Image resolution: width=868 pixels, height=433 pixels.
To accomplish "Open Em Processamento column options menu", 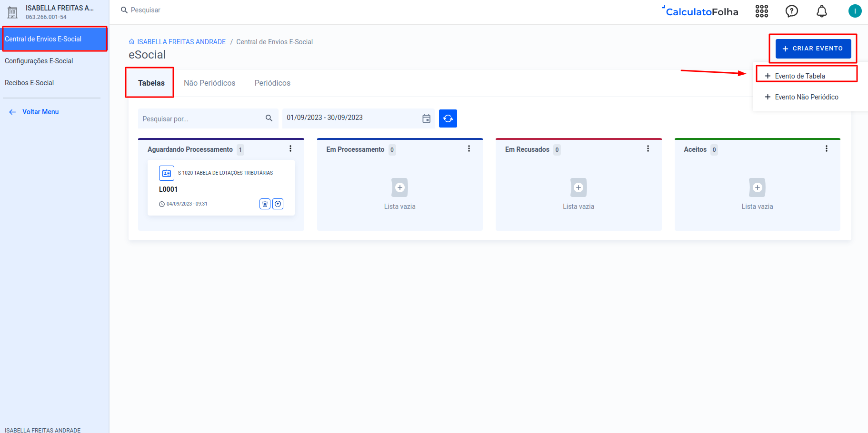I will pos(469,149).
